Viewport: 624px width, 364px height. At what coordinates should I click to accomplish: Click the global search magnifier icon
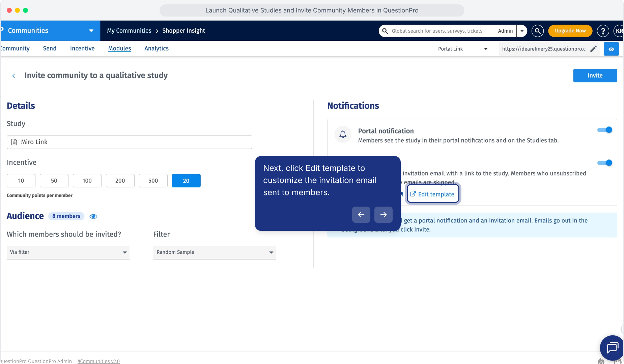[385, 31]
